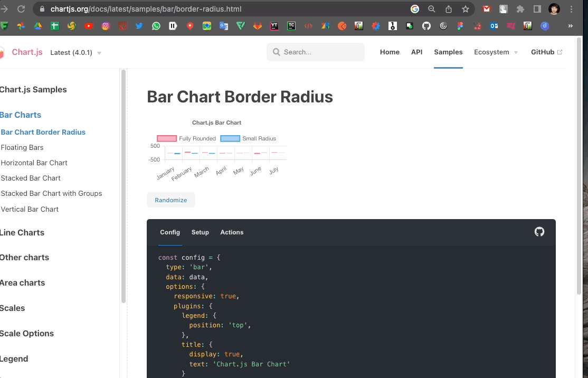This screenshot has height=378, width=588.
Task: Select the Bar Chart Border Radius sidebar link
Action: pyautogui.click(x=43, y=132)
